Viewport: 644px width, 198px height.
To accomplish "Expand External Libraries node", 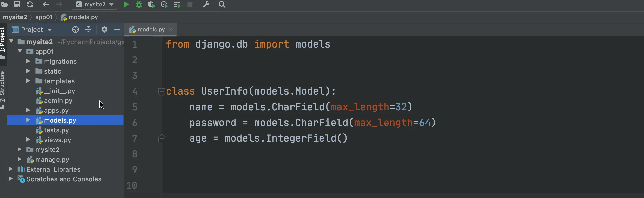I will tap(11, 169).
